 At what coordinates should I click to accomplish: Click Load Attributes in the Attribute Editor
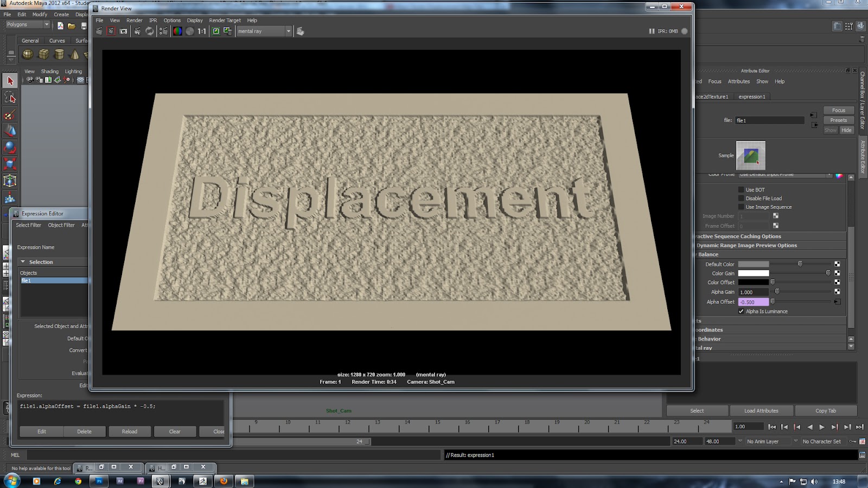click(761, 410)
